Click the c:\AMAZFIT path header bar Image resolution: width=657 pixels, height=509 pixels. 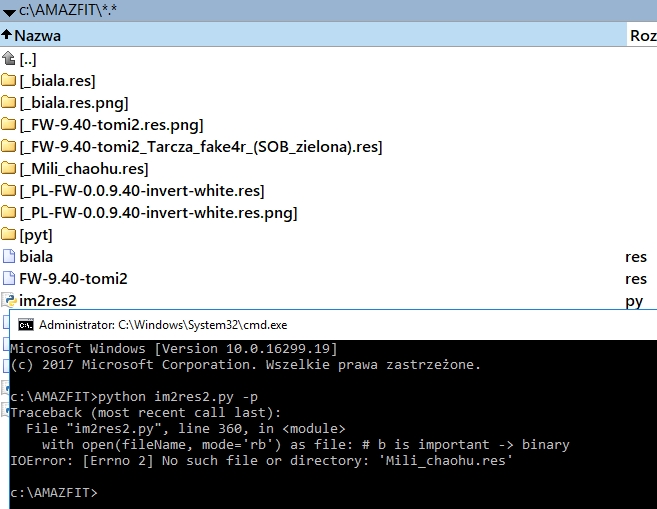[x=300, y=9]
